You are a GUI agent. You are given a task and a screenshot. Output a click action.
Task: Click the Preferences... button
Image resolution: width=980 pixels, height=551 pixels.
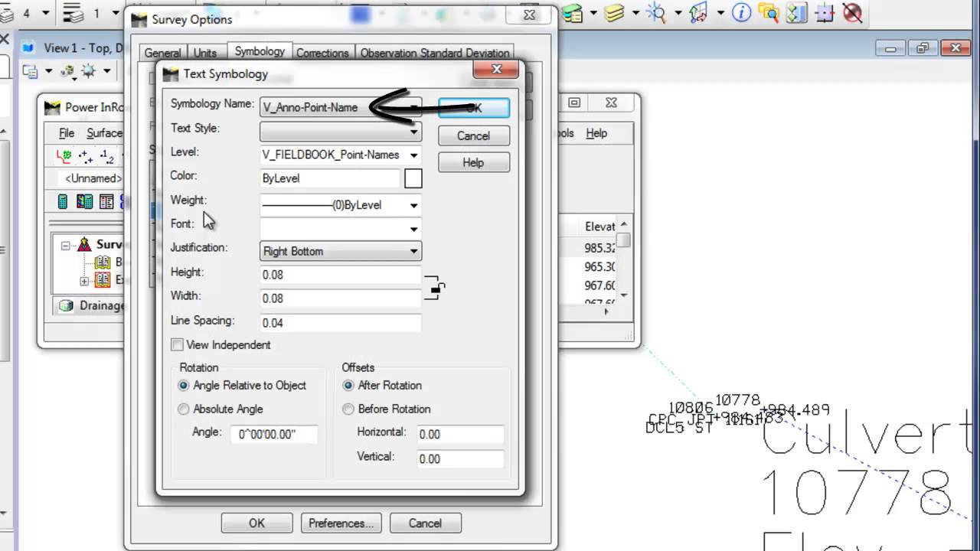click(341, 523)
